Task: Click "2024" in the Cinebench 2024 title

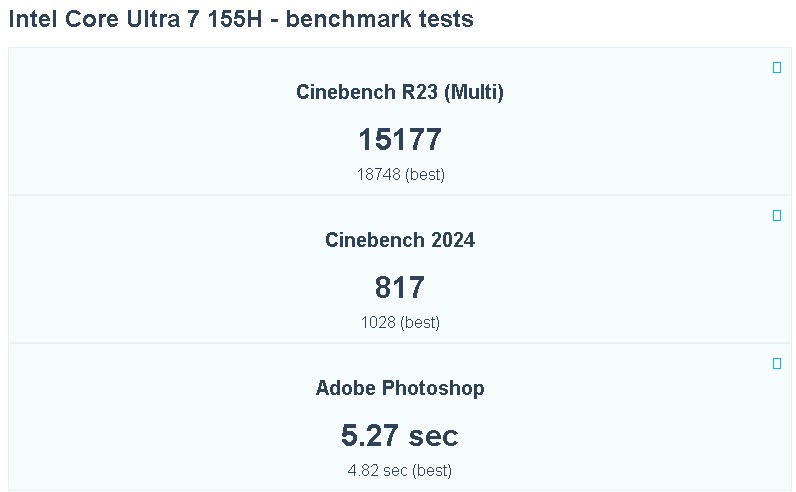Action: (x=452, y=241)
